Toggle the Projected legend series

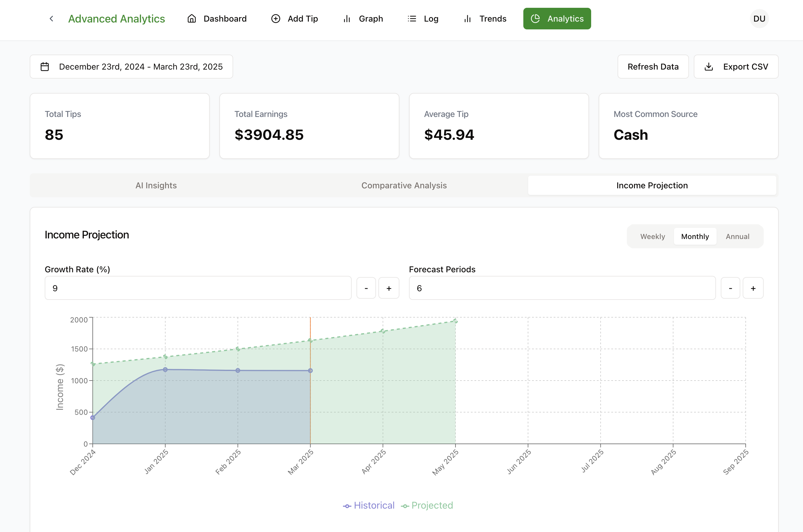point(427,506)
